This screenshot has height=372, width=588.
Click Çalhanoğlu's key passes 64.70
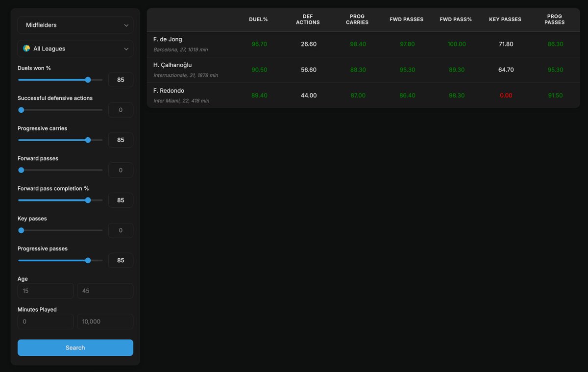click(x=506, y=70)
